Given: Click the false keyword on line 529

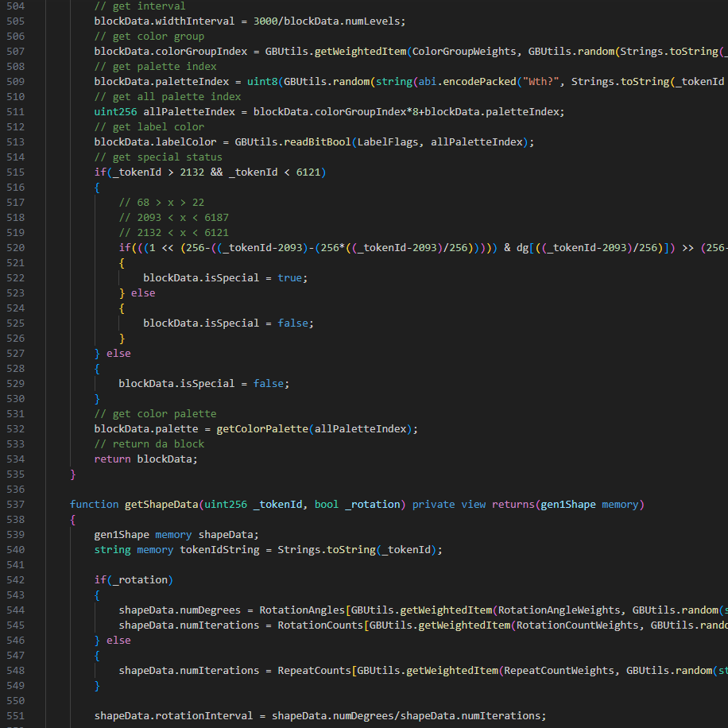Looking at the screenshot, I should click(269, 384).
